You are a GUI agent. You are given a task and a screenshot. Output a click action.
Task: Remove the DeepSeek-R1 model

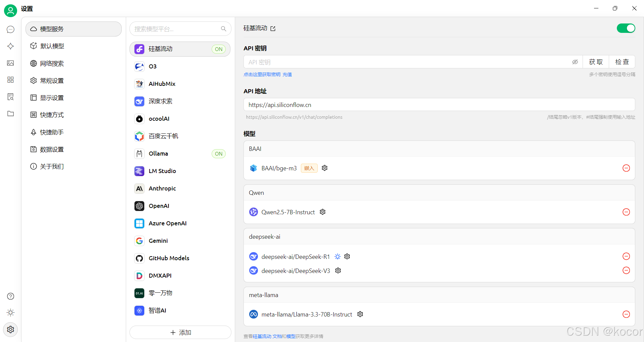click(x=626, y=256)
